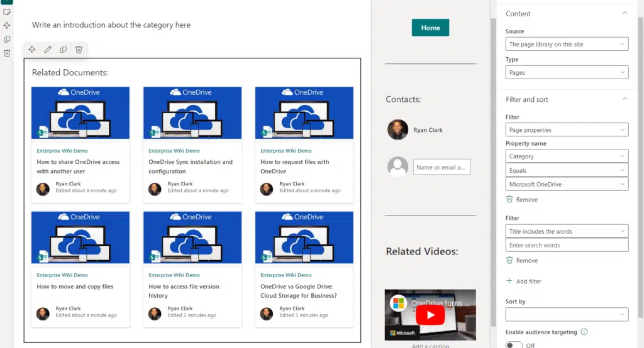Click the plus icon beside Add filter
The height and width of the screenshot is (348, 644).
coord(509,281)
